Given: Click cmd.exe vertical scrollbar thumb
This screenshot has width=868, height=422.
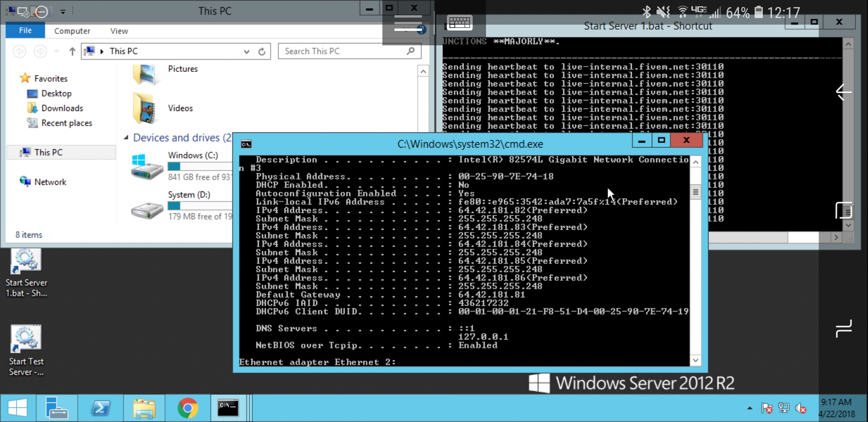Looking at the screenshot, I should 695,192.
